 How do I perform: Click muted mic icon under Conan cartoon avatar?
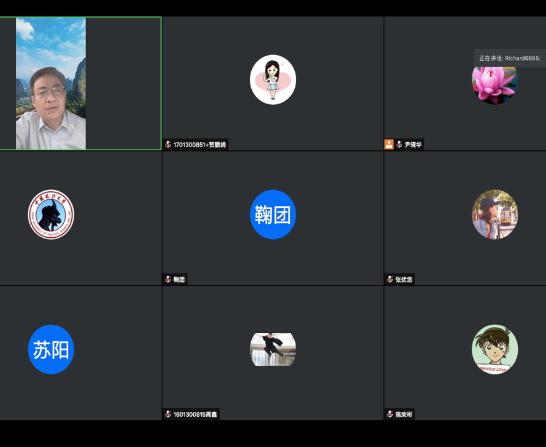(x=390, y=414)
